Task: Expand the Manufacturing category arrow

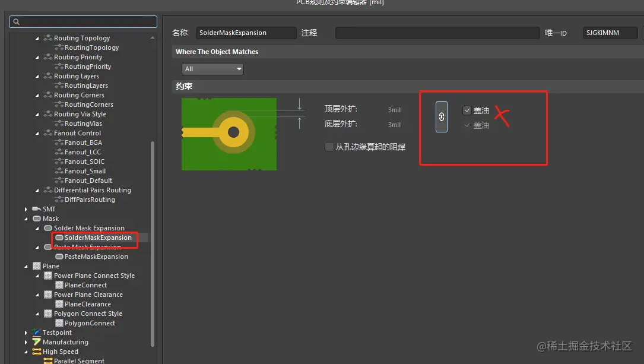Action: point(26,342)
